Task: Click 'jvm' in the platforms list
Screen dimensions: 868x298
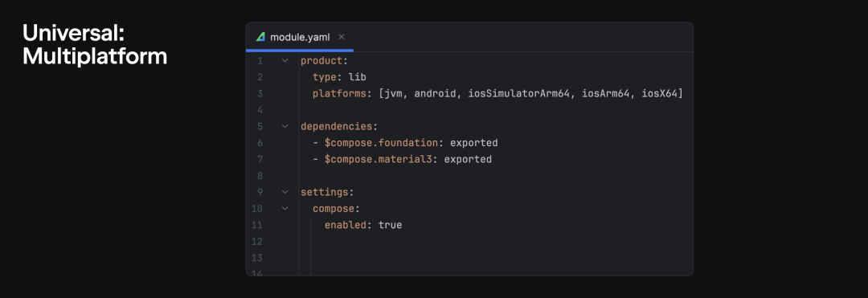Action: [x=393, y=94]
